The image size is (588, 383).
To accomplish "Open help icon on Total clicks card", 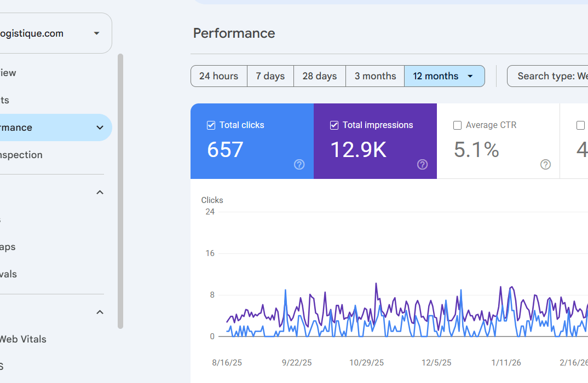I will pos(299,165).
